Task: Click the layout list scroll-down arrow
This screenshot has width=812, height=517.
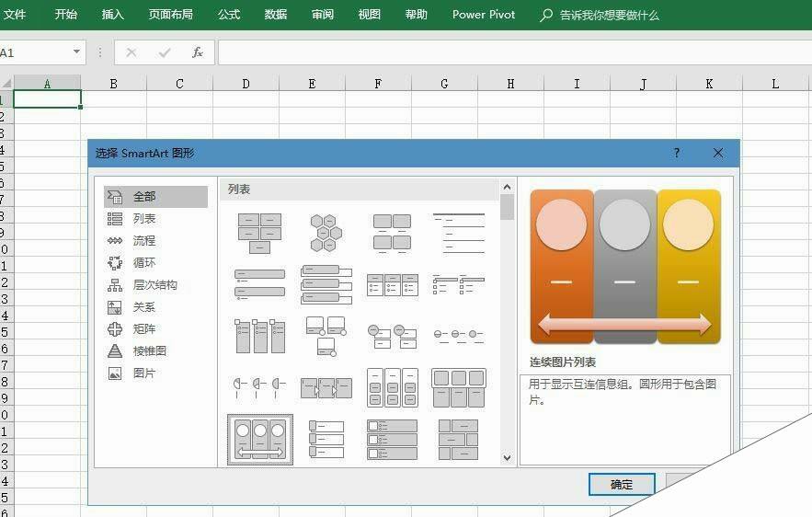Action: (507, 458)
